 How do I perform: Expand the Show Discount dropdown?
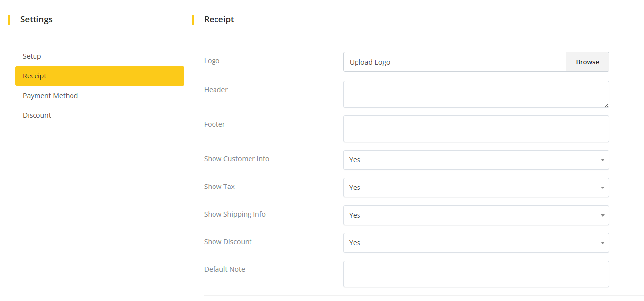(476, 243)
